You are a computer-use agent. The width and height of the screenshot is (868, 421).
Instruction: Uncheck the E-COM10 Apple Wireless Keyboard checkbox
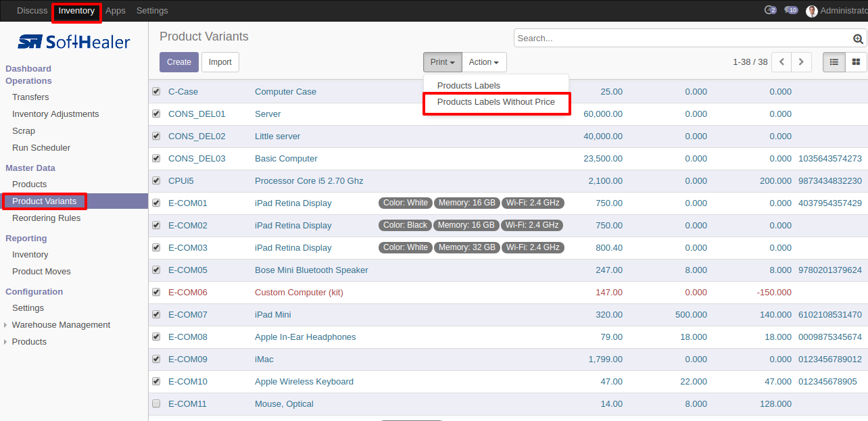pyautogui.click(x=156, y=381)
